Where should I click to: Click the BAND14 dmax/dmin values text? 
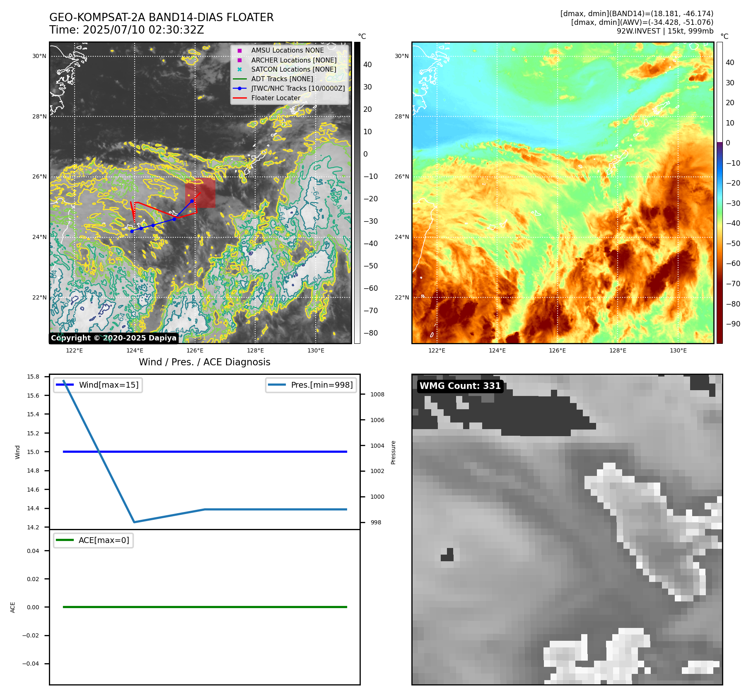coord(637,14)
